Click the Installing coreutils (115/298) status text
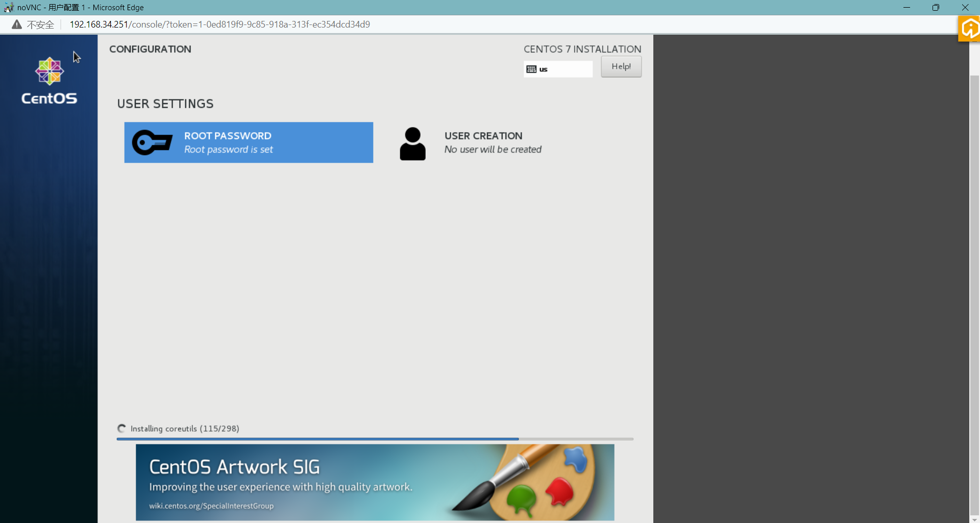 click(x=185, y=429)
